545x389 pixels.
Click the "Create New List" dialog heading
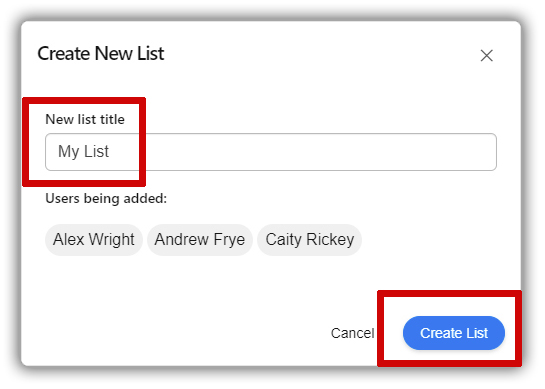tap(101, 54)
